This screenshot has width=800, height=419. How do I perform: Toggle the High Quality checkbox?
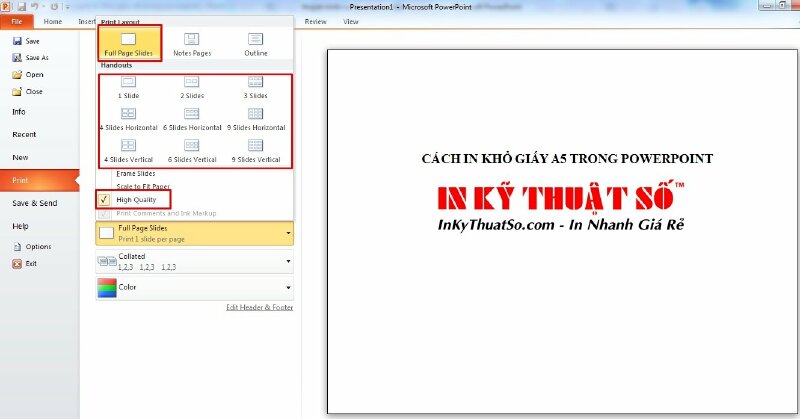pos(104,200)
